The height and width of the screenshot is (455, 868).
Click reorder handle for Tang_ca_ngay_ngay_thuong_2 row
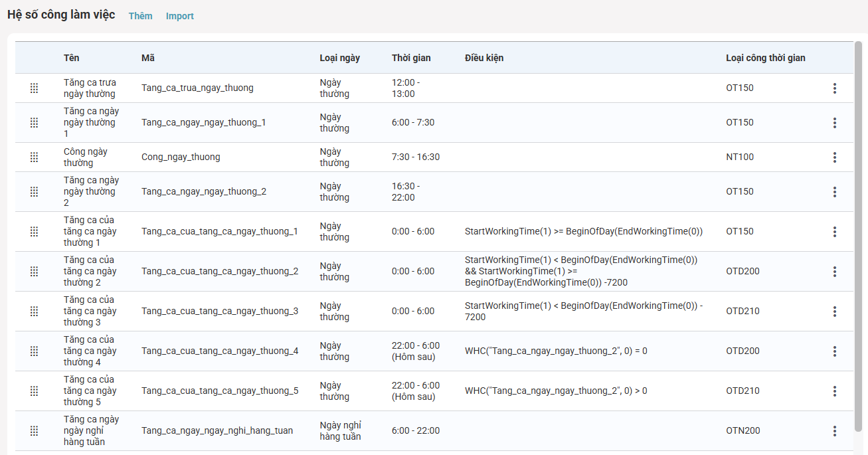click(x=34, y=192)
